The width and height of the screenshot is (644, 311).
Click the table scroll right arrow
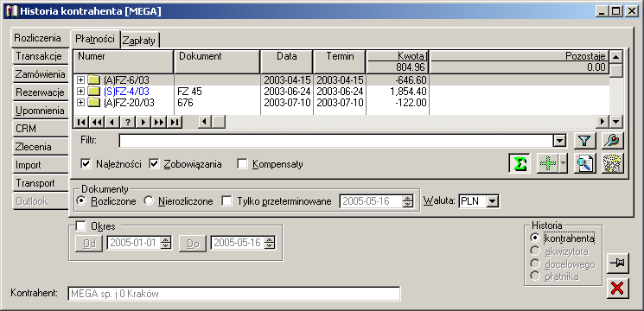(603, 122)
